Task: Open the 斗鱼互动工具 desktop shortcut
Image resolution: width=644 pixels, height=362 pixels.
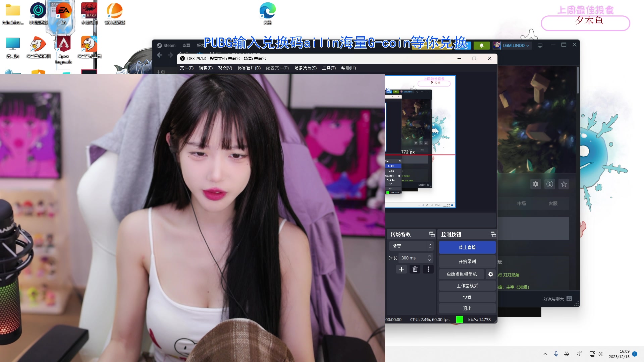Action: click(x=89, y=48)
